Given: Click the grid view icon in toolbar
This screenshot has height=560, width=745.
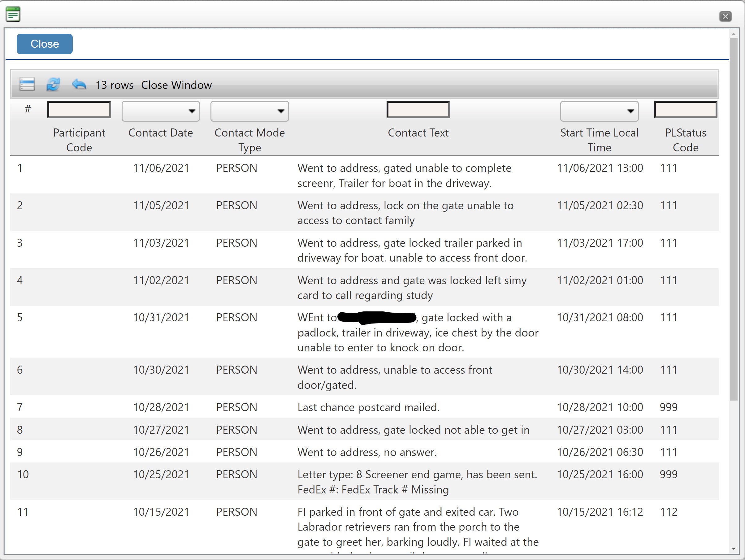Looking at the screenshot, I should coord(27,84).
